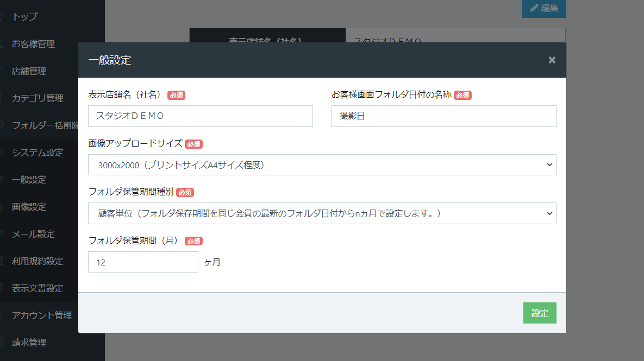Expand the フォルダ保管期間種別 dropdown
This screenshot has height=361, width=644.
click(x=322, y=213)
